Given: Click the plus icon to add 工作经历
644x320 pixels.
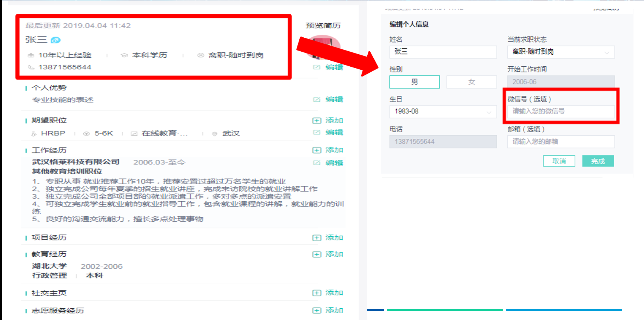Looking at the screenshot, I should [317, 150].
